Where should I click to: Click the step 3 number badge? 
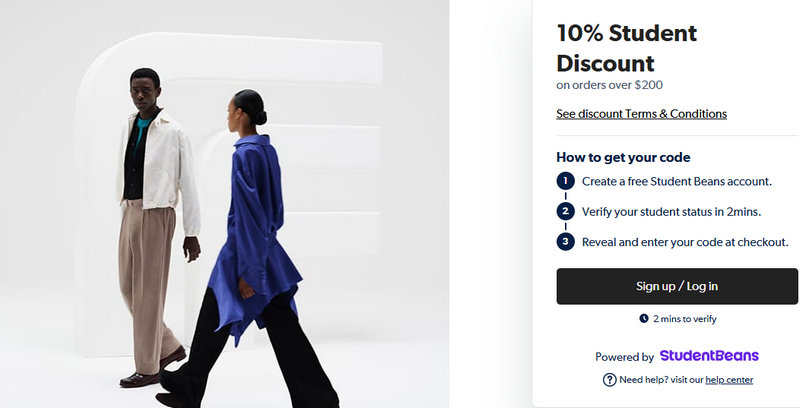pyautogui.click(x=565, y=241)
